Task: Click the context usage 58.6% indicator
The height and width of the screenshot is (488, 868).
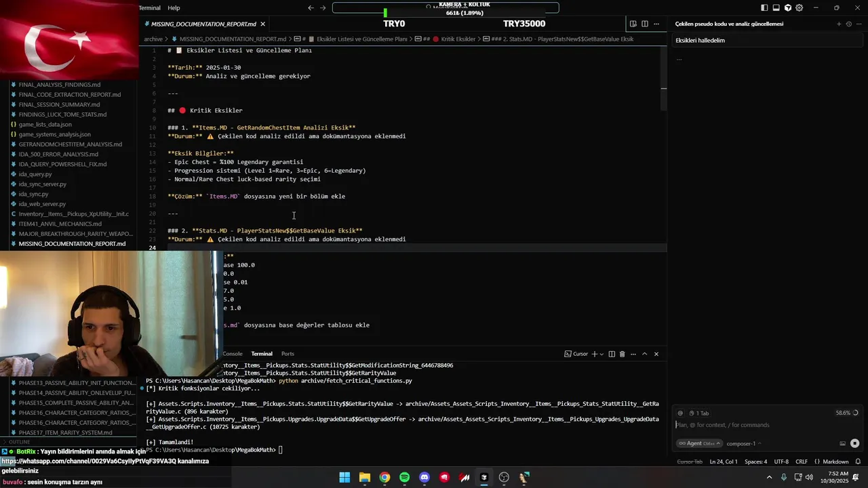Action: click(x=847, y=413)
